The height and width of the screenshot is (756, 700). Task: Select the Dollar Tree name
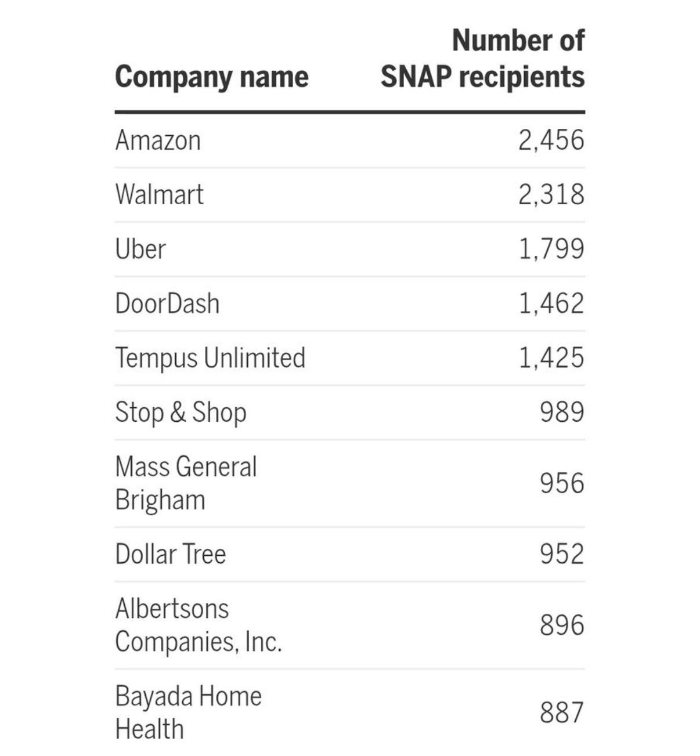(170, 554)
